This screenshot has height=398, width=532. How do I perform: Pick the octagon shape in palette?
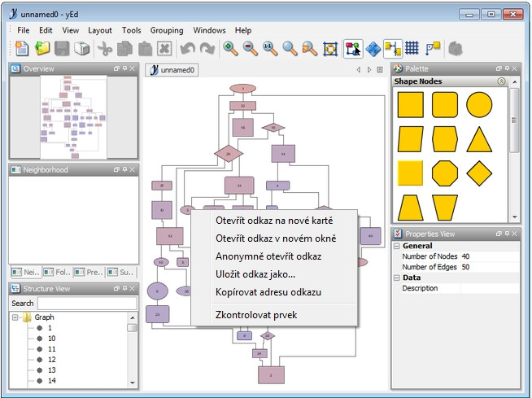click(445, 173)
